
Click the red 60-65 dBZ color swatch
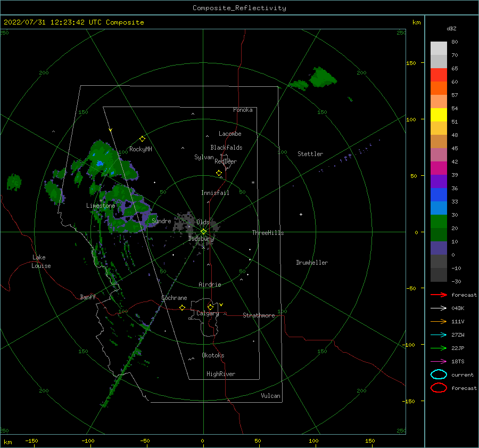tap(439, 75)
